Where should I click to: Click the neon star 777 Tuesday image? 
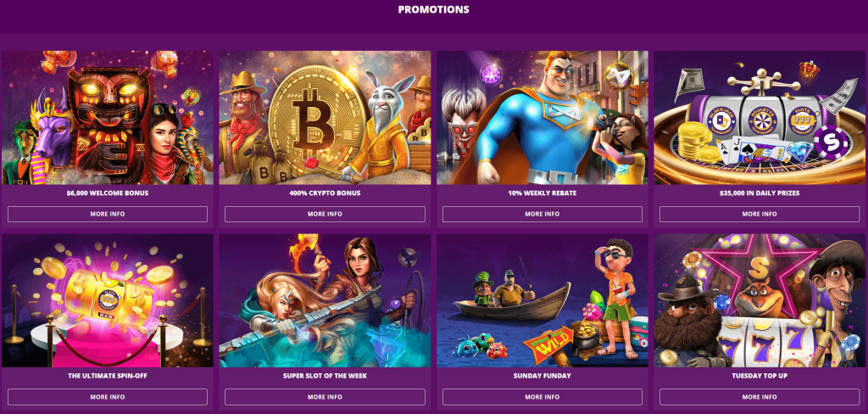pos(759,300)
